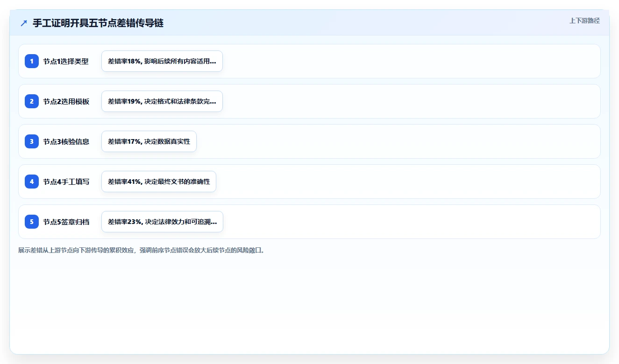Click the 上下游路径 label in header
This screenshot has height=364, width=619.
coord(584,21)
